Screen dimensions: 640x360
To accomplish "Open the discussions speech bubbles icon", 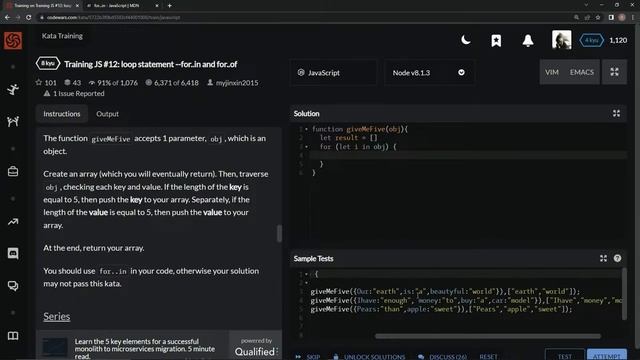I will tap(13, 286).
